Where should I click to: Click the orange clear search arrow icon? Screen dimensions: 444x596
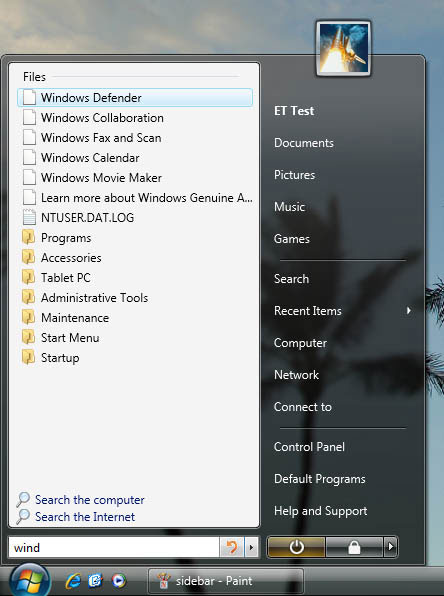(x=232, y=548)
